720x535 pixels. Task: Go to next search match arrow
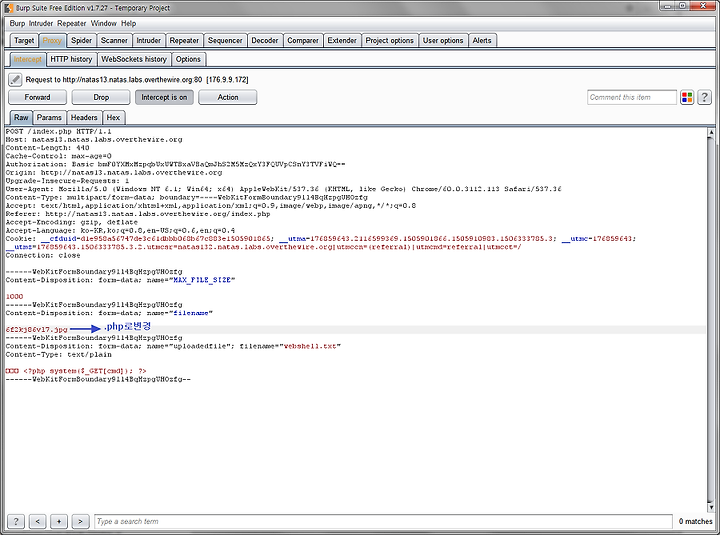click(80, 521)
